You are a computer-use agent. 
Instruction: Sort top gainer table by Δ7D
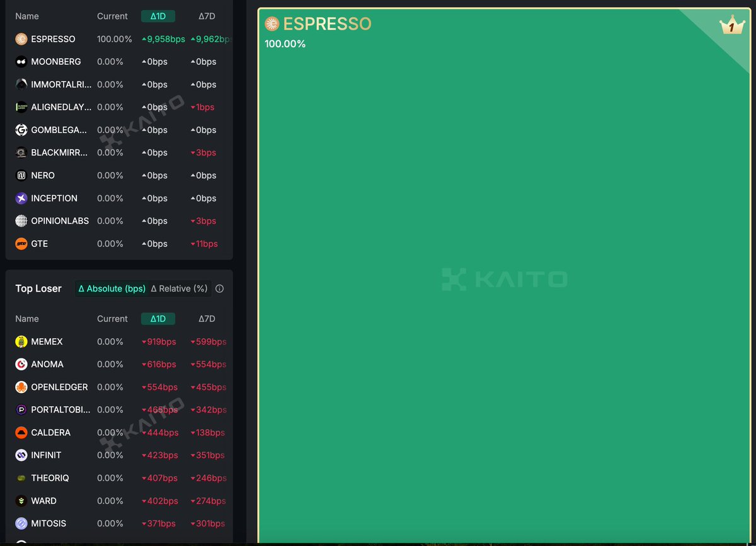click(207, 16)
